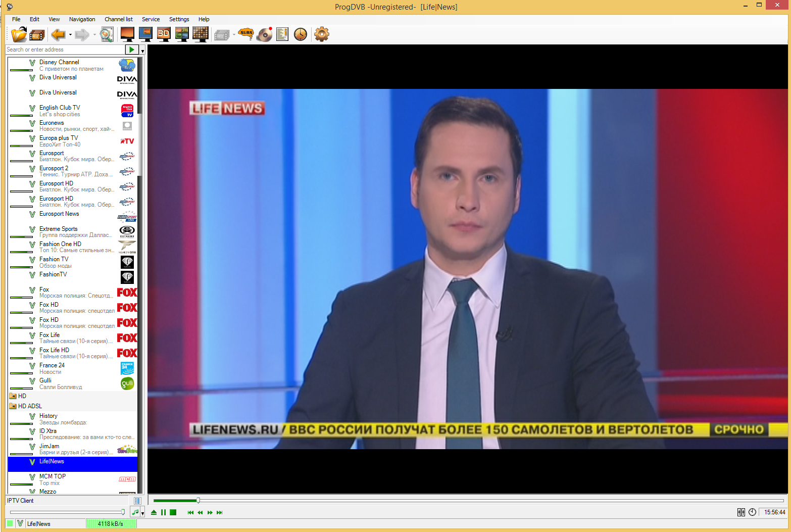The image size is (791, 532).
Task: Click the green signal indicator square
Action: click(10, 523)
